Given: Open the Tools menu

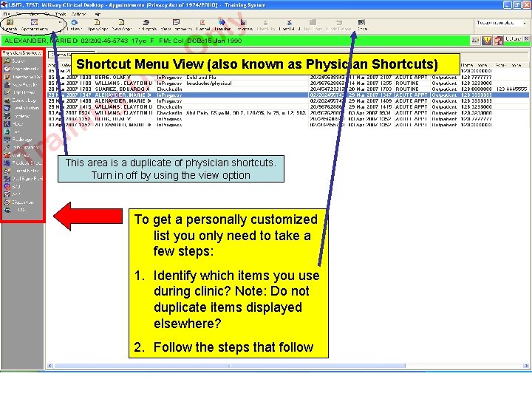Looking at the screenshot, I should click(x=61, y=14).
